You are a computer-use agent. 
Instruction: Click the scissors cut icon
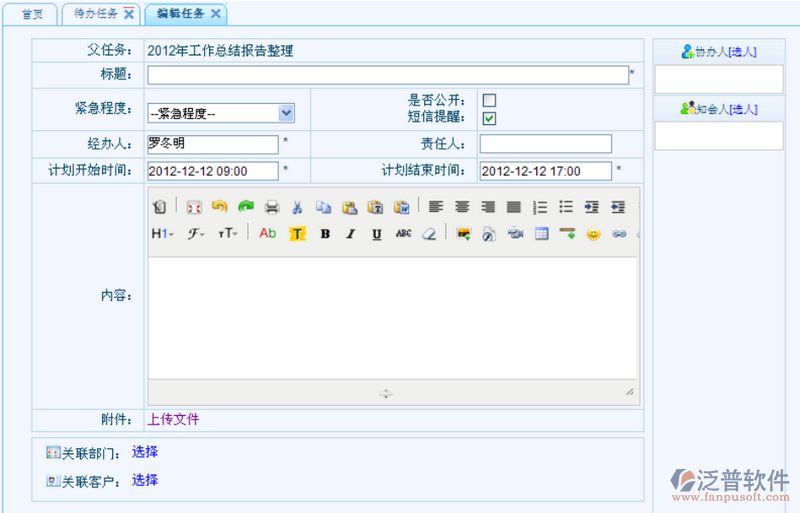pyautogui.click(x=297, y=207)
